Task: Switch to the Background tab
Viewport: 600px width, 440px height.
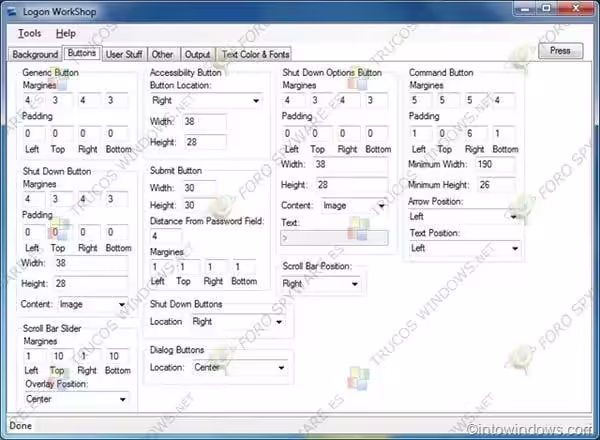Action: [35, 54]
